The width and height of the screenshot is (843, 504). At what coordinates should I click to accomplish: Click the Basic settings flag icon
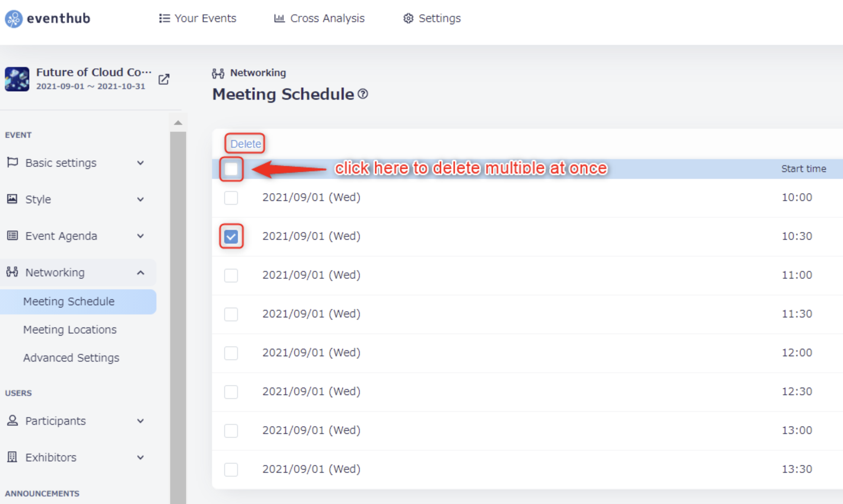12,163
